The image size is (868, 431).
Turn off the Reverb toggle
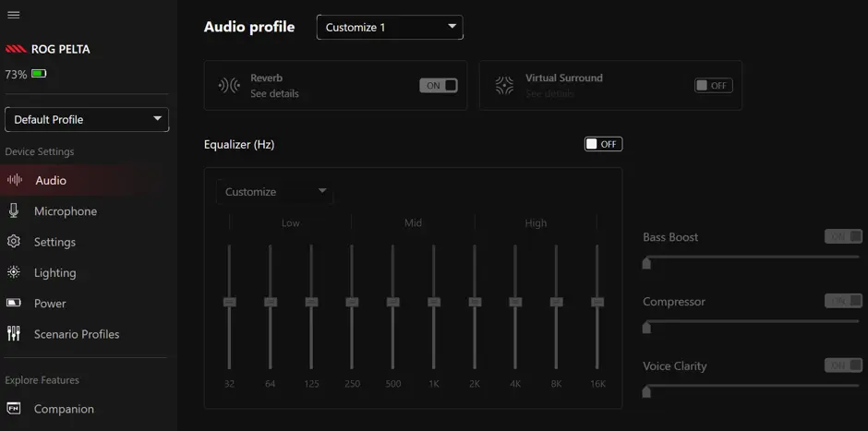tap(439, 85)
